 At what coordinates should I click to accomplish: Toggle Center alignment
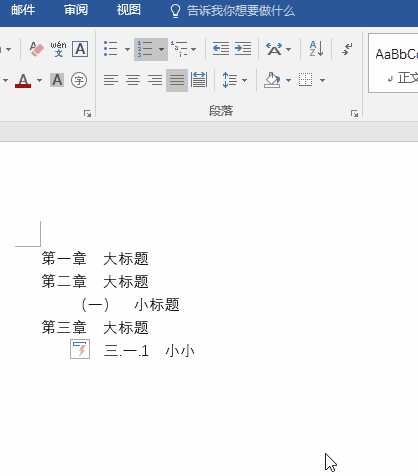click(x=133, y=80)
